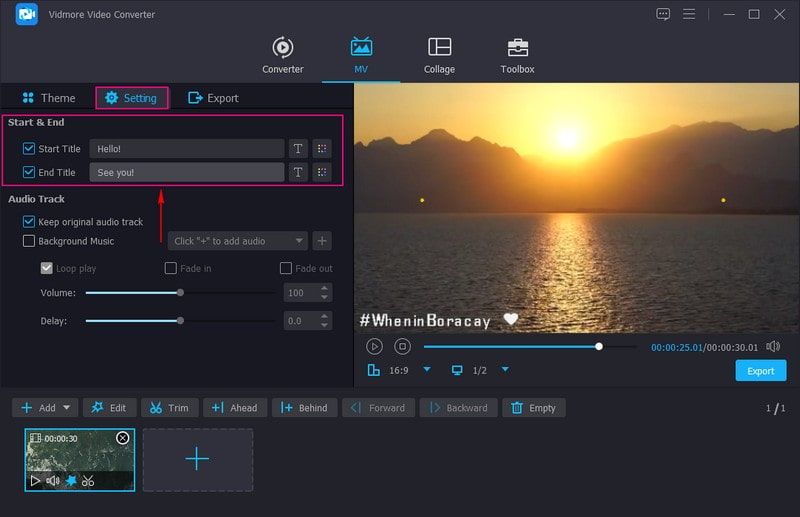
Task: Enable Background Music checkbox
Action: point(29,241)
